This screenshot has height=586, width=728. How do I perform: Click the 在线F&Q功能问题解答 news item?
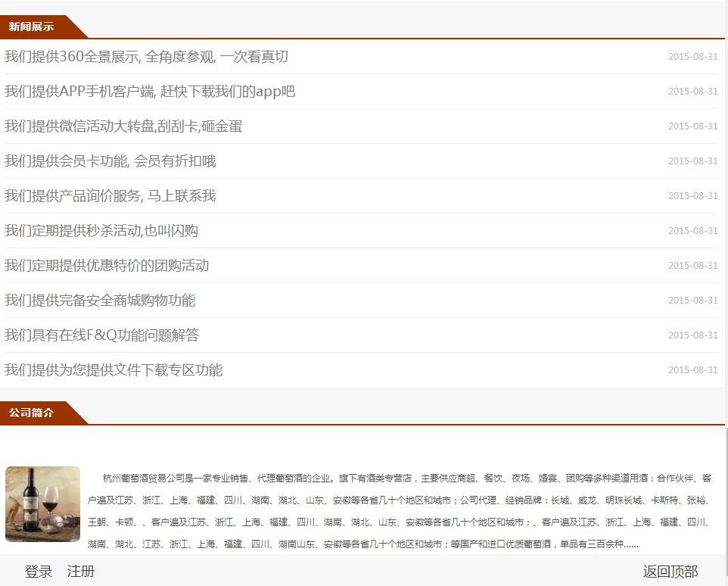[x=101, y=335]
